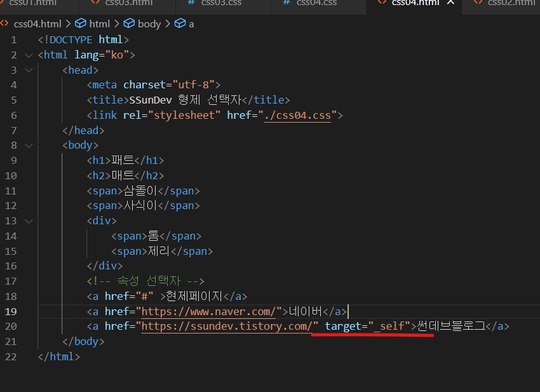Click the file icon on css02.html tab
Image resolution: width=540 pixels, height=392 pixels.
(x=478, y=2)
